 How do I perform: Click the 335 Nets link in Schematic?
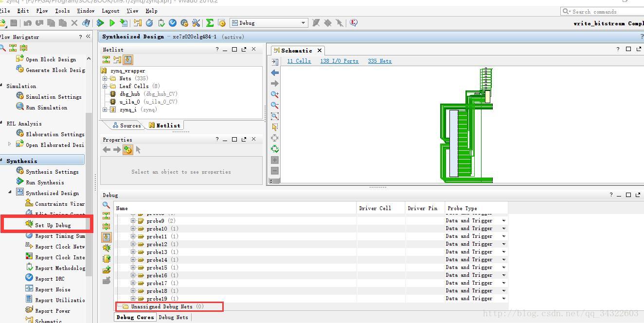tap(379, 61)
